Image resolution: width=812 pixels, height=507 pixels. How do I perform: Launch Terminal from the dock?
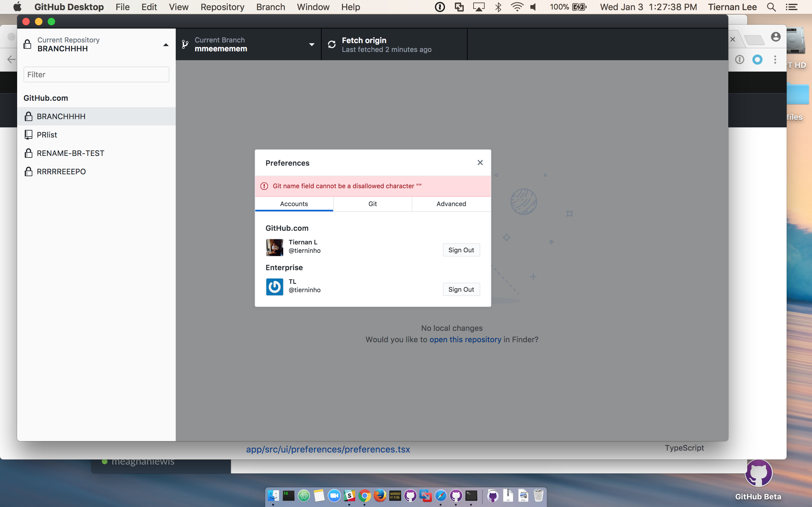click(x=471, y=496)
